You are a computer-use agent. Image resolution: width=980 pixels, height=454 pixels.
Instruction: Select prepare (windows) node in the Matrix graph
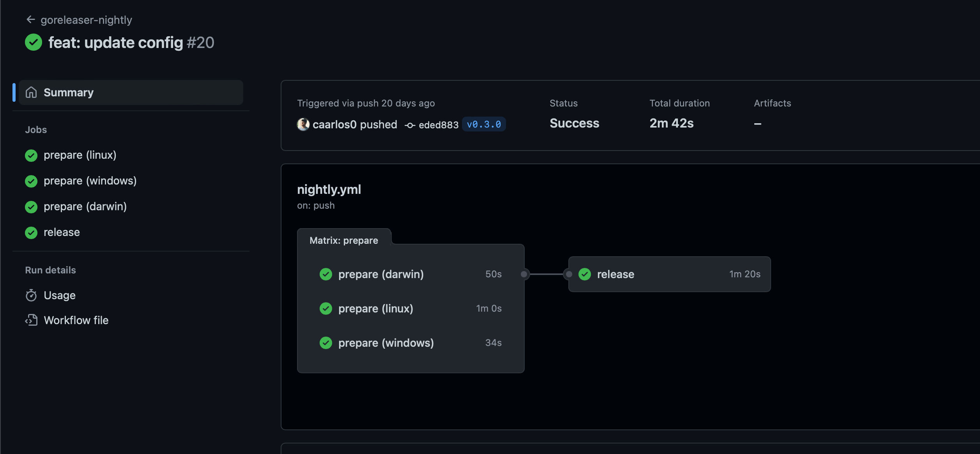pos(386,343)
